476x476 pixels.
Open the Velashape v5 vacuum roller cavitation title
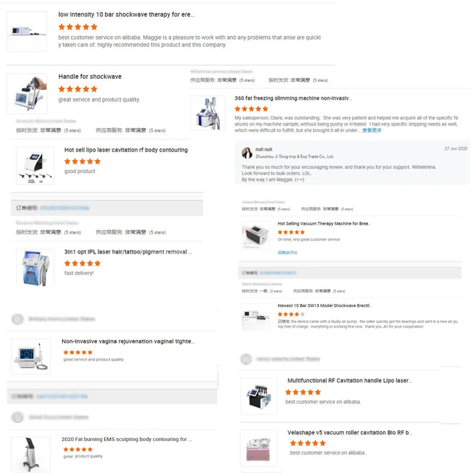pyautogui.click(x=350, y=433)
